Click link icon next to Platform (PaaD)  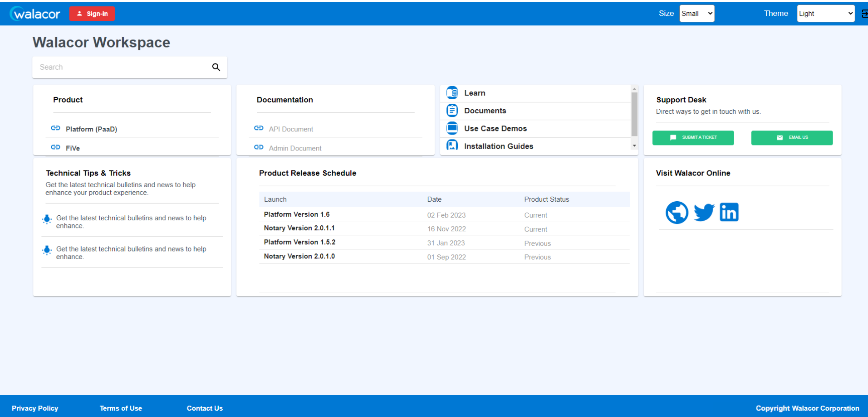tap(55, 128)
